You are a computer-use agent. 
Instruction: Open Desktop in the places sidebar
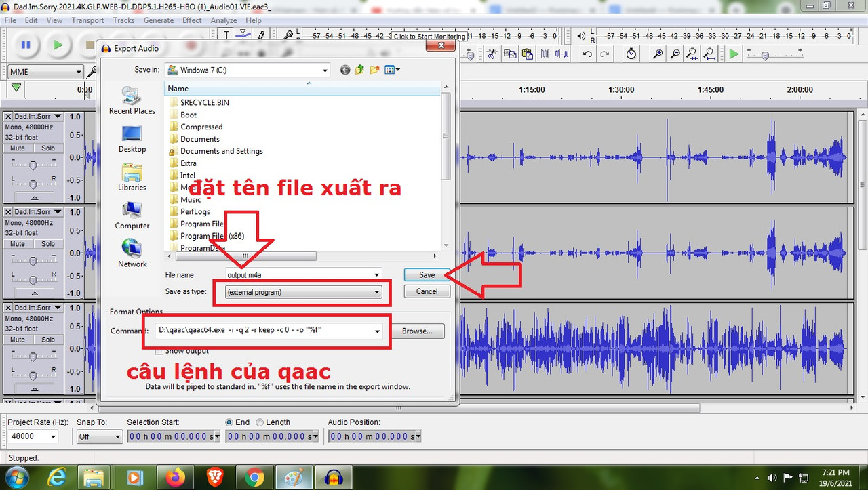(x=132, y=139)
